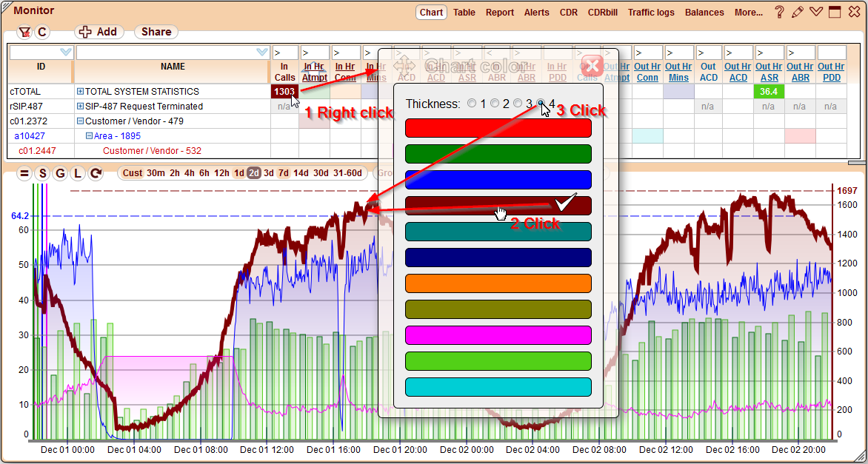Open the ID column filter dropdown
The width and height of the screenshot is (868, 464).
coord(65,51)
